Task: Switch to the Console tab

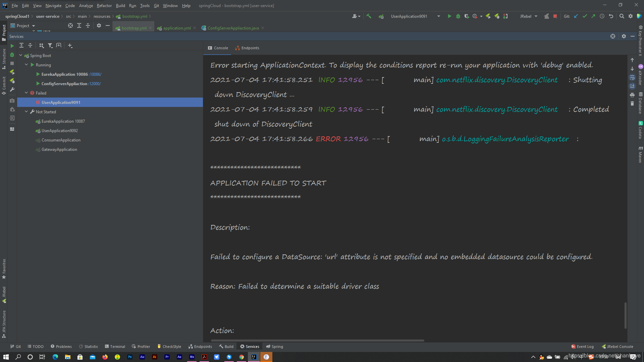Action: tap(218, 48)
